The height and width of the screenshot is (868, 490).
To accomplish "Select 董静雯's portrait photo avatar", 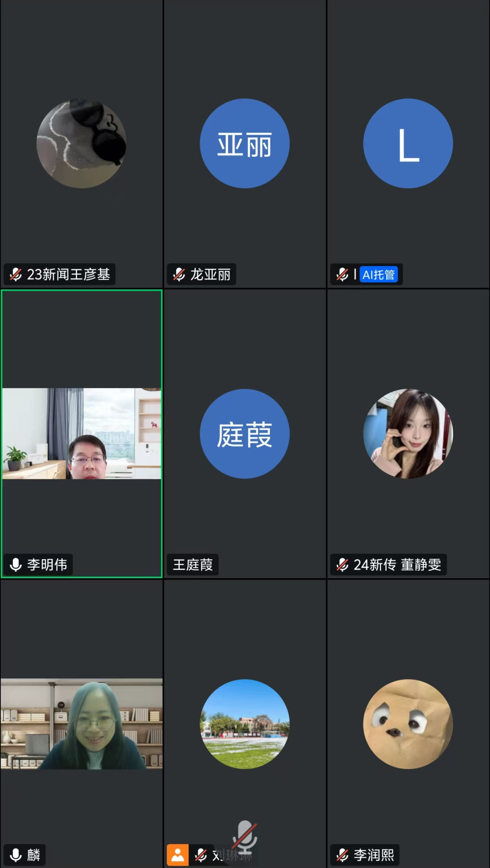I will pyautogui.click(x=408, y=434).
